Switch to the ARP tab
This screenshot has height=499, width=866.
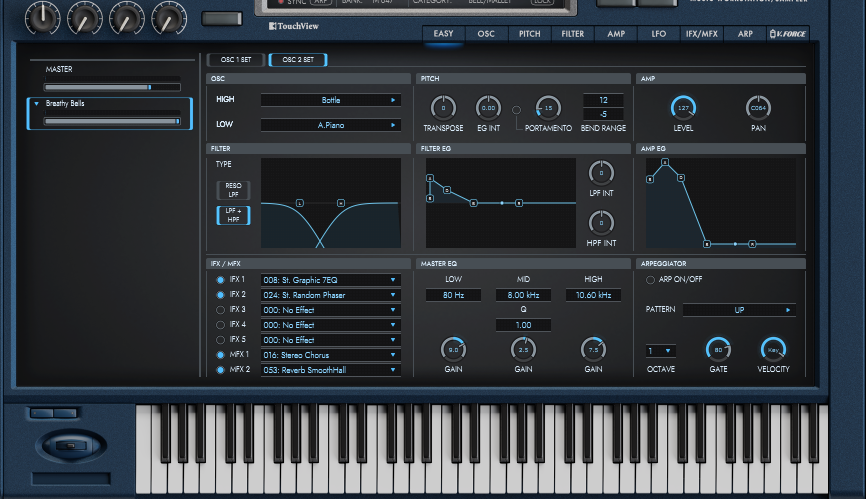tap(745, 34)
